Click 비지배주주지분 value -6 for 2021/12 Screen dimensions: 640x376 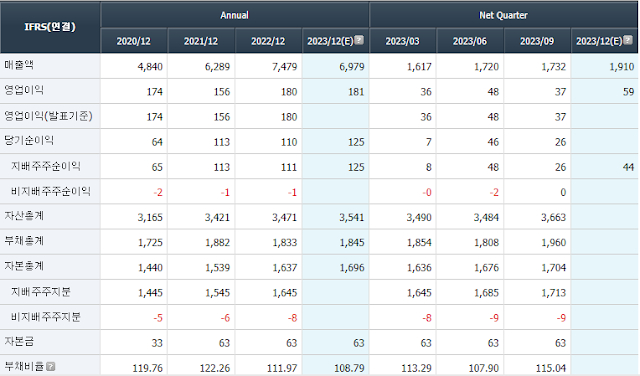[x=225, y=318]
